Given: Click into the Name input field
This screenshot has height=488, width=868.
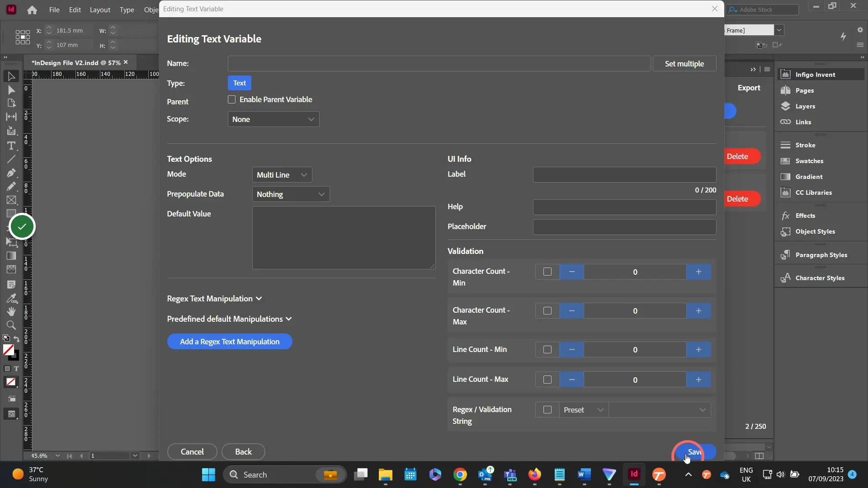Looking at the screenshot, I should pos(439,64).
